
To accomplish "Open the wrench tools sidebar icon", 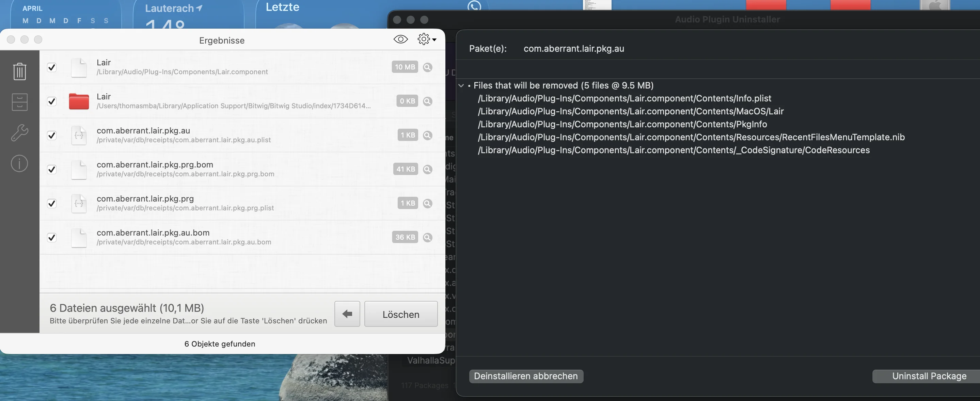I will (19, 133).
